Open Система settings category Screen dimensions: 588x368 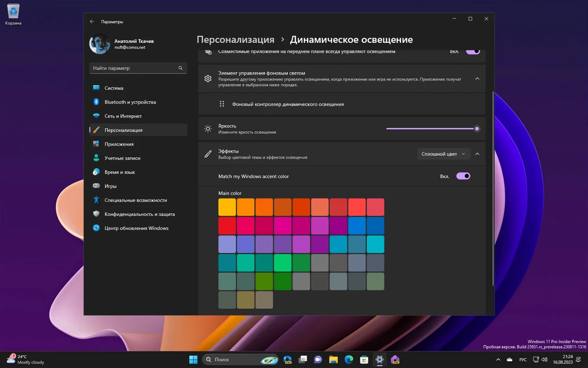[x=114, y=88]
